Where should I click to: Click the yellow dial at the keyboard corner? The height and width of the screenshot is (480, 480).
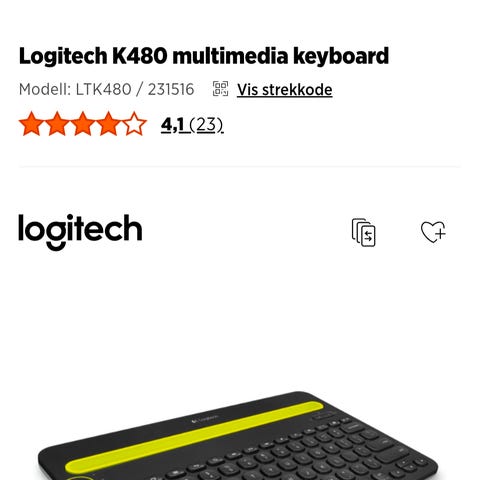coord(79,478)
